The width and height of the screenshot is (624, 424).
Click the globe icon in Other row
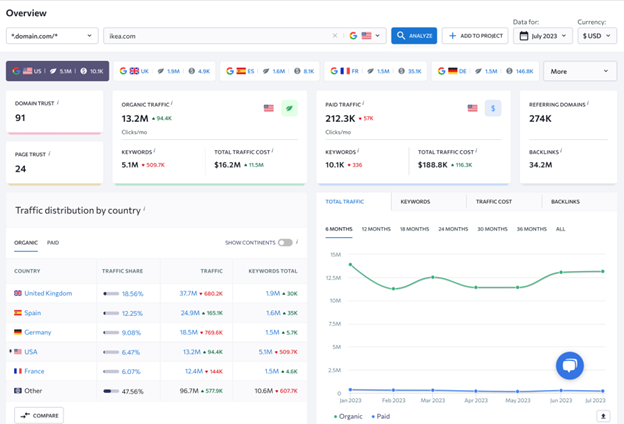[18, 391]
